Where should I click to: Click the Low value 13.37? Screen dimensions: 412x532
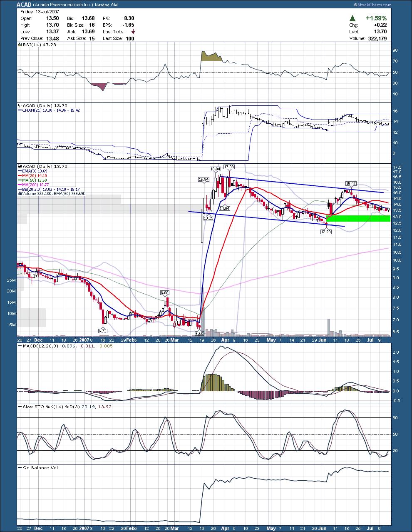53,32
